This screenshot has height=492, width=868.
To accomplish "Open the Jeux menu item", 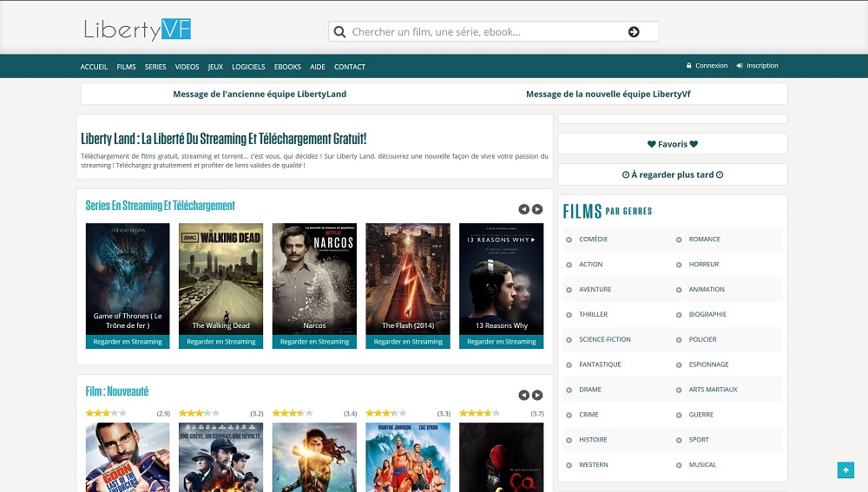I will pos(215,67).
